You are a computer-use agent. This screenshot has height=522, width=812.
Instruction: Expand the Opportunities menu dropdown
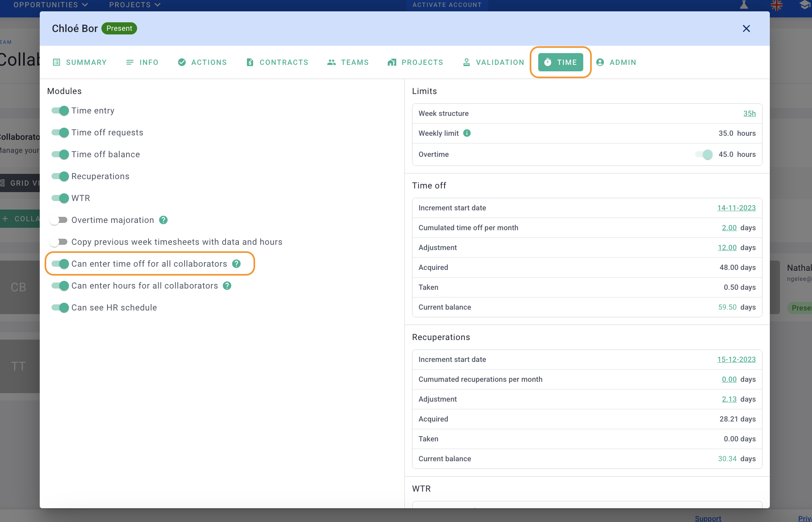coord(51,5)
